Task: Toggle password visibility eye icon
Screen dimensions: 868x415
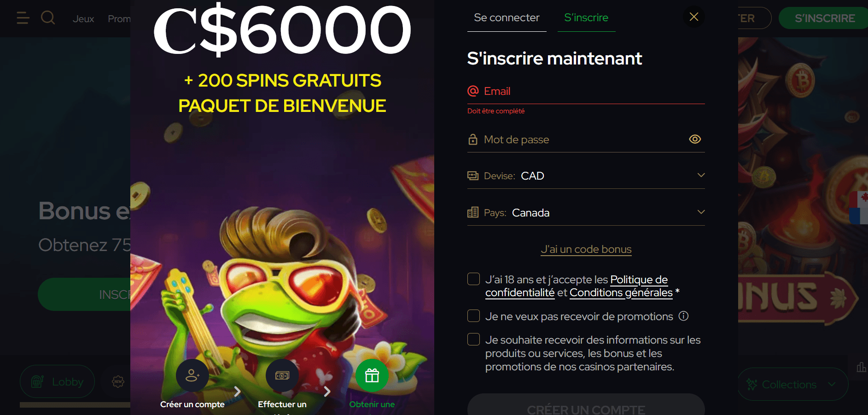Action: [695, 139]
